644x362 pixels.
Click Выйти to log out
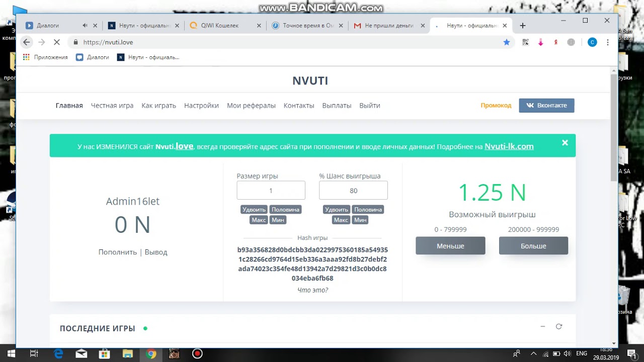370,106
